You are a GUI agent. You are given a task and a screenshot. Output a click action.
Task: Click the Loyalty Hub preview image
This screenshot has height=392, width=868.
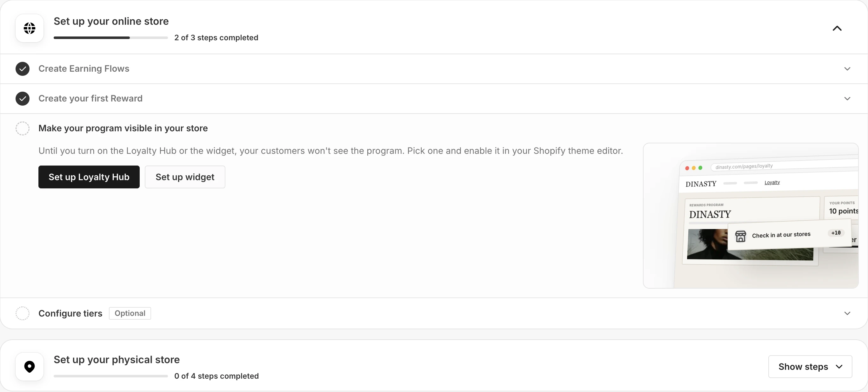pyautogui.click(x=751, y=216)
